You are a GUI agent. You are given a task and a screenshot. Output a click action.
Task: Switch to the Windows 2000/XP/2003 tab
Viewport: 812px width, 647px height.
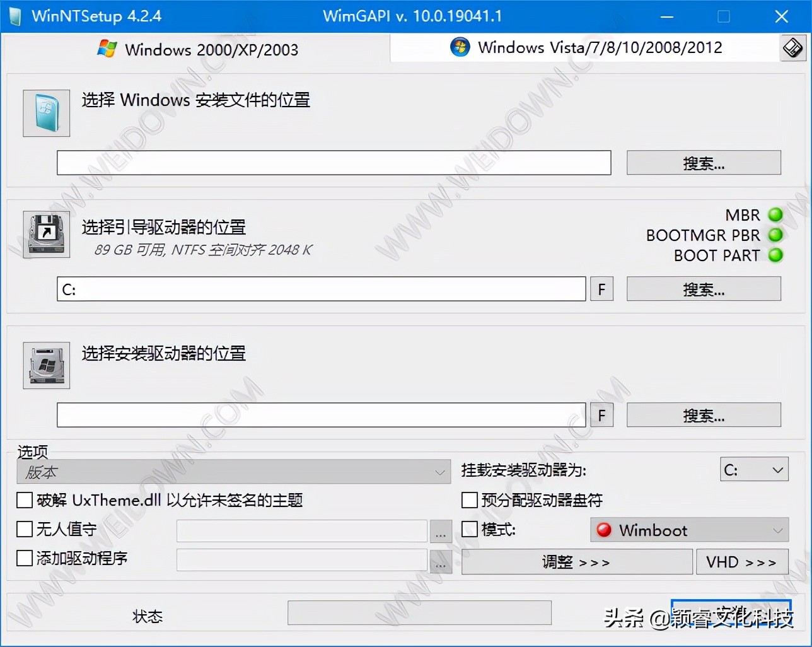click(197, 49)
